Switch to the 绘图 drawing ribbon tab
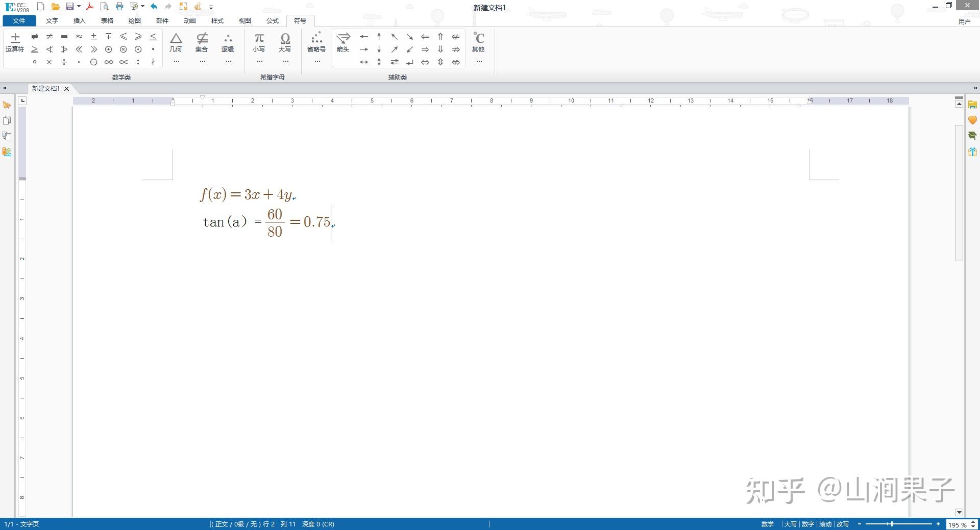The image size is (980, 530). point(134,21)
